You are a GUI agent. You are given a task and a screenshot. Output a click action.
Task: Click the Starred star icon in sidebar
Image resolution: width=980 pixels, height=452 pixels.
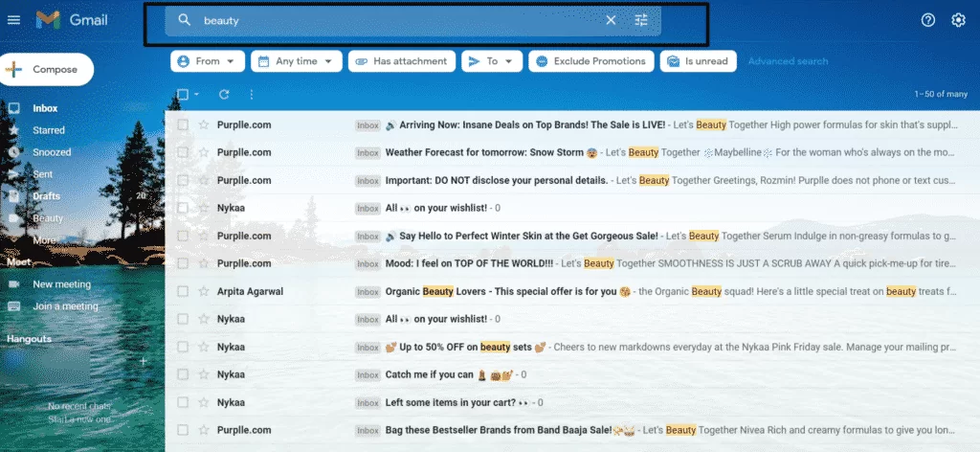(13, 130)
